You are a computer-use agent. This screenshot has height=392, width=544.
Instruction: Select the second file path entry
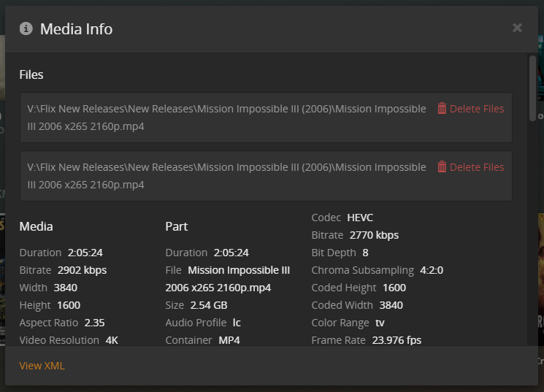tap(226, 176)
